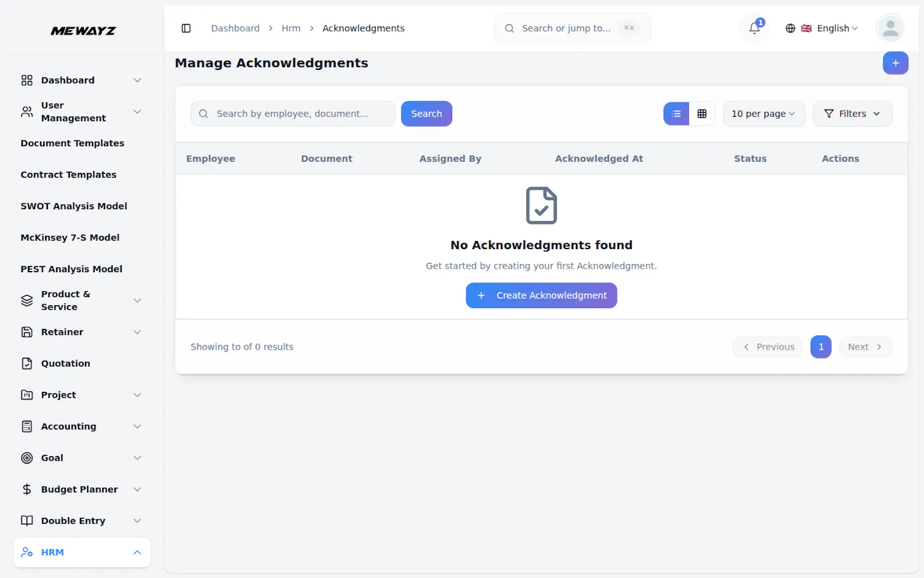
Task: Open the user avatar menu
Action: [891, 28]
